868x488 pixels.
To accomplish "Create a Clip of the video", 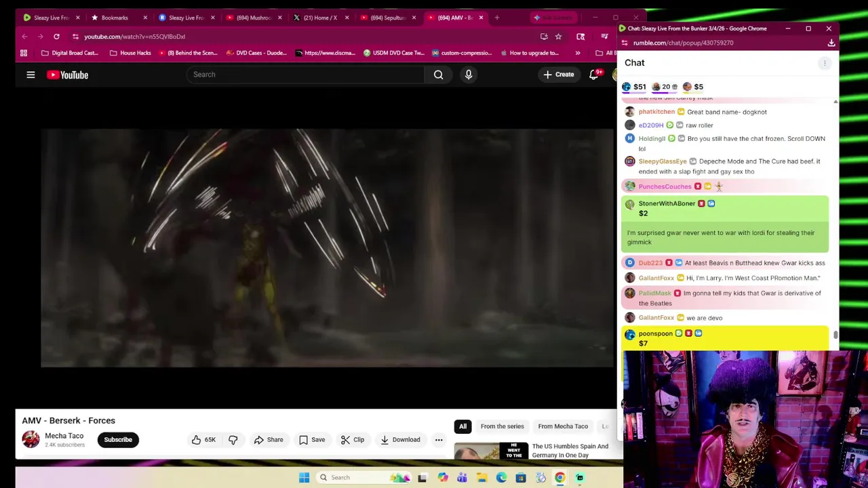I will 353,440.
